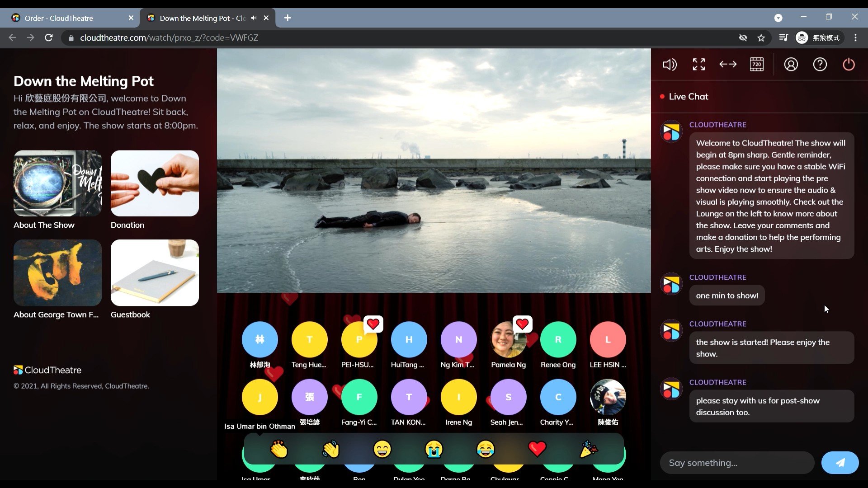
Task: Select Teng Hue... audience avatar
Action: pyautogui.click(x=310, y=340)
